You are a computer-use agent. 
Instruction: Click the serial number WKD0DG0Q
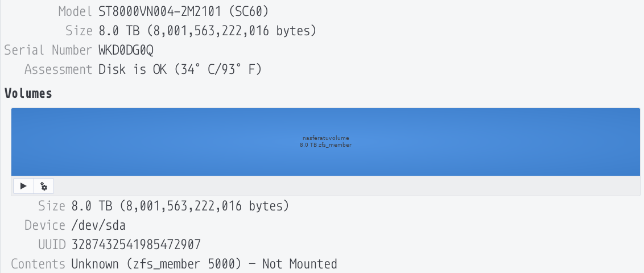click(x=126, y=50)
